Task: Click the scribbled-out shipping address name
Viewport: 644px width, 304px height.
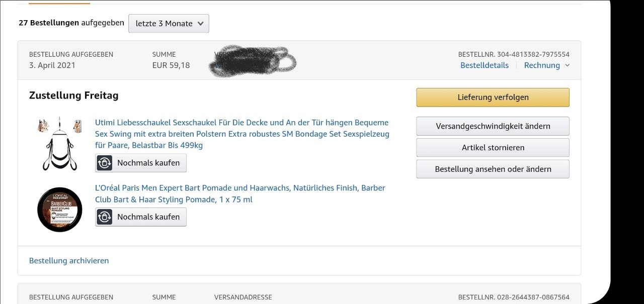Action: point(252,62)
